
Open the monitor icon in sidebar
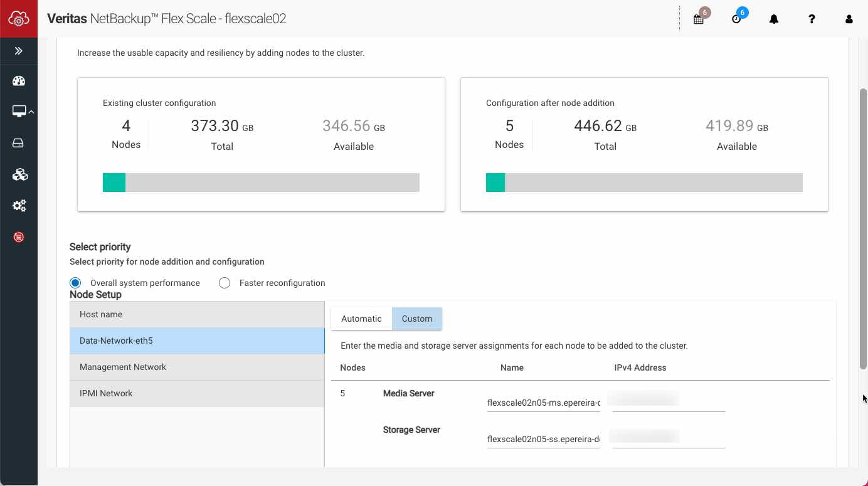[x=19, y=112]
